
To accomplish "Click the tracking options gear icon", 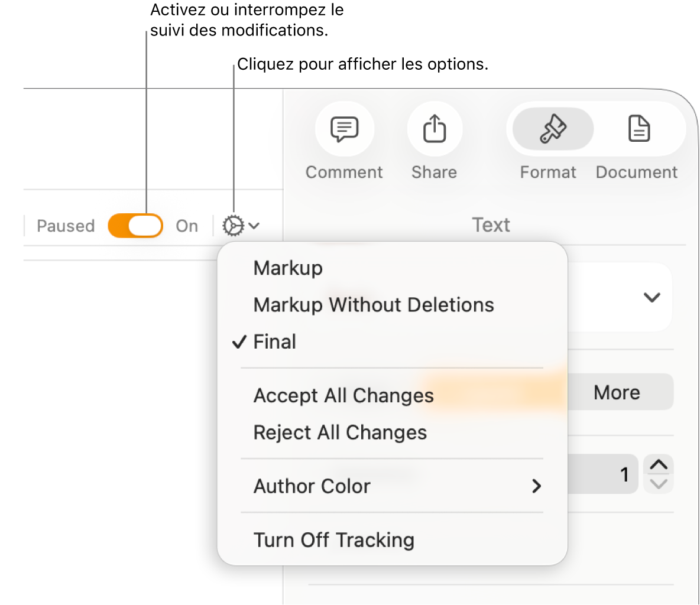I will click(x=232, y=225).
